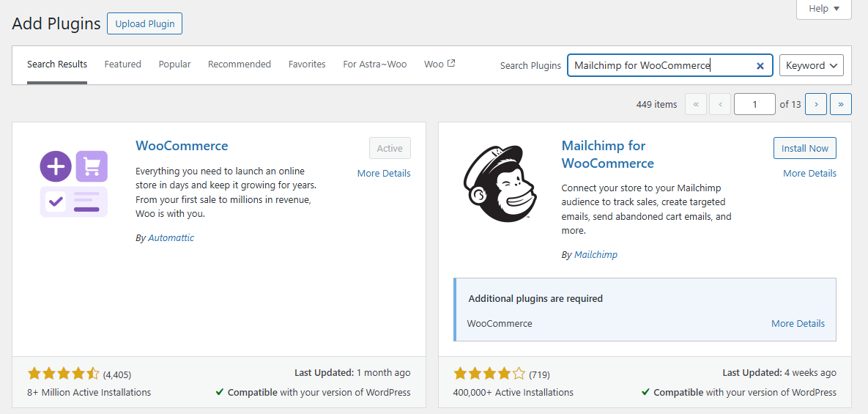Open the Recommended plugins tab

coord(240,64)
